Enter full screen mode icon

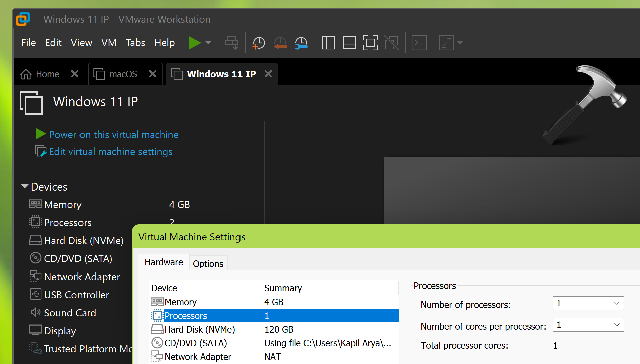[x=370, y=43]
